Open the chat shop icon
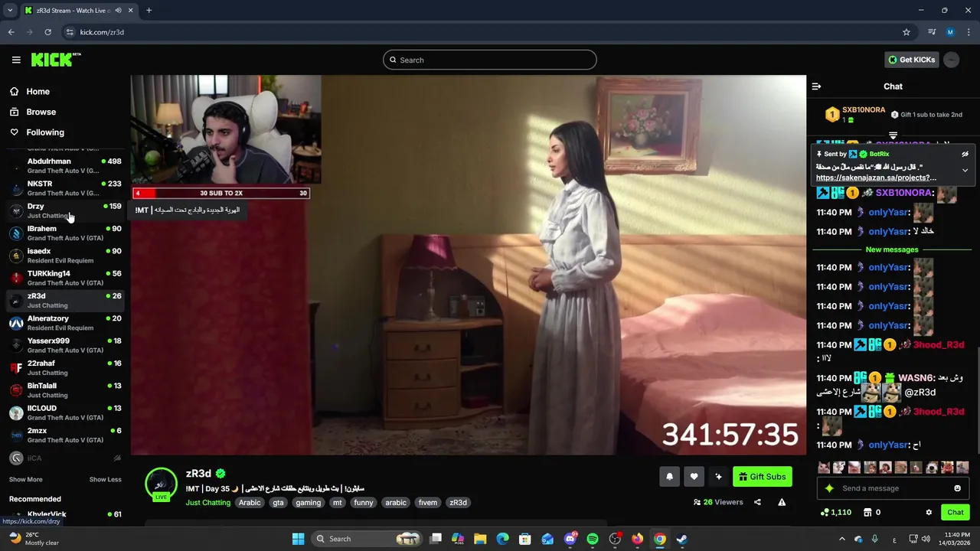The image size is (980, 551). pyautogui.click(x=867, y=513)
